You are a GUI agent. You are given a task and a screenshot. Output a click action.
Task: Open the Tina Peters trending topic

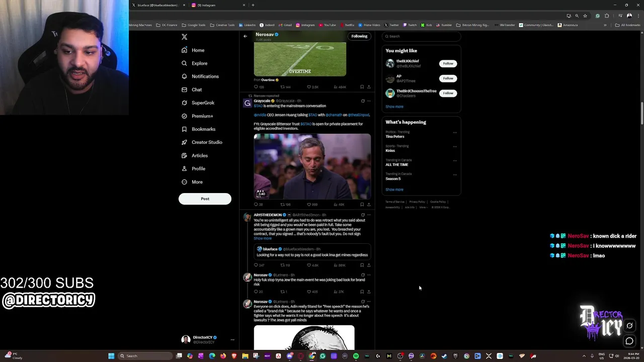click(395, 136)
